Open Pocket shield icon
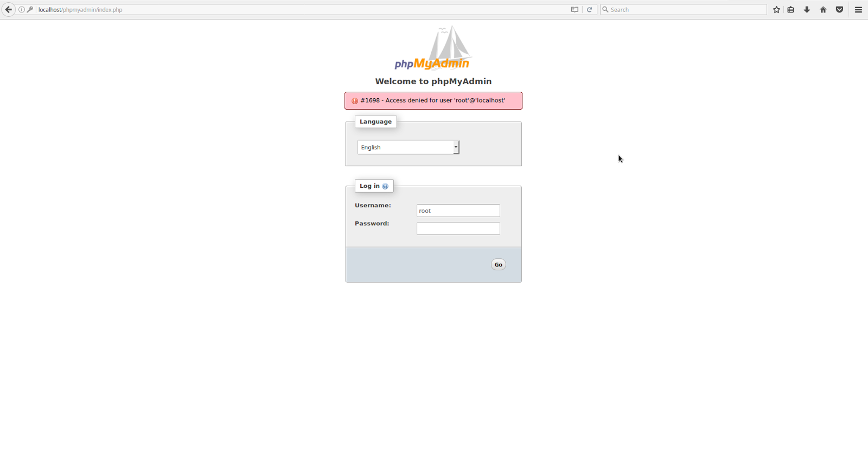This screenshot has width=868, height=451. (x=839, y=10)
